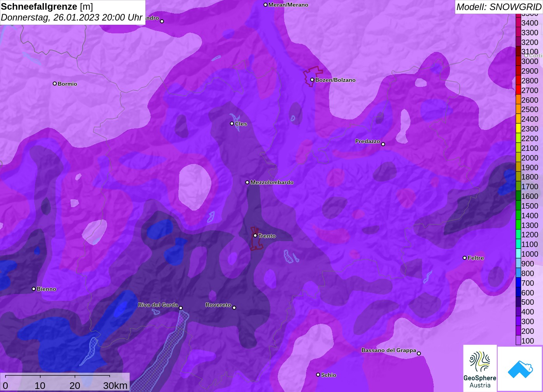The width and height of the screenshot is (543, 392).
Task: Click the Bozen/Bolzano map marker dot
Action: pyautogui.click(x=312, y=80)
